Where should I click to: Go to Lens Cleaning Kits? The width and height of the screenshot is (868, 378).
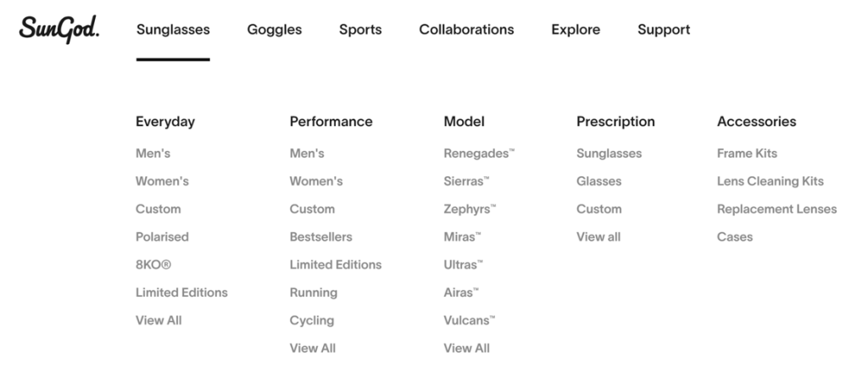(x=770, y=181)
